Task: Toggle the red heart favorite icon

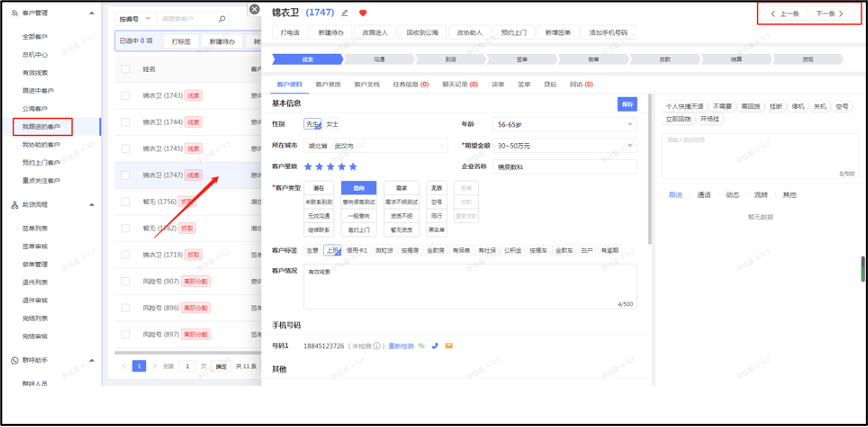Action: point(363,13)
